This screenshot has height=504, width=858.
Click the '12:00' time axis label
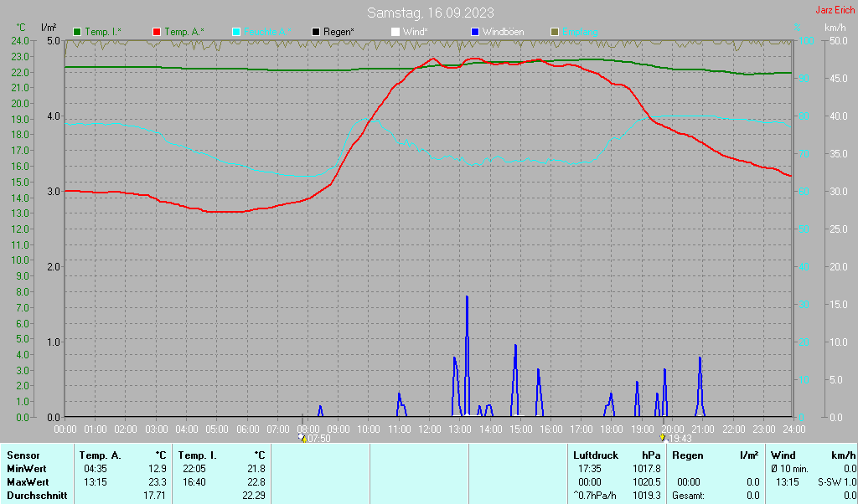[x=430, y=429]
